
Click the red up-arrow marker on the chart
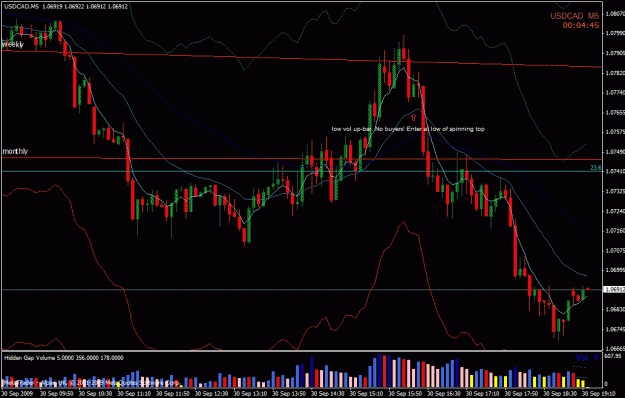point(413,118)
